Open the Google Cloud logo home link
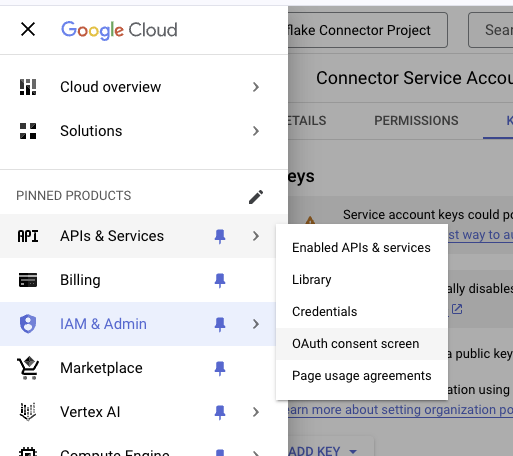 [x=119, y=30]
